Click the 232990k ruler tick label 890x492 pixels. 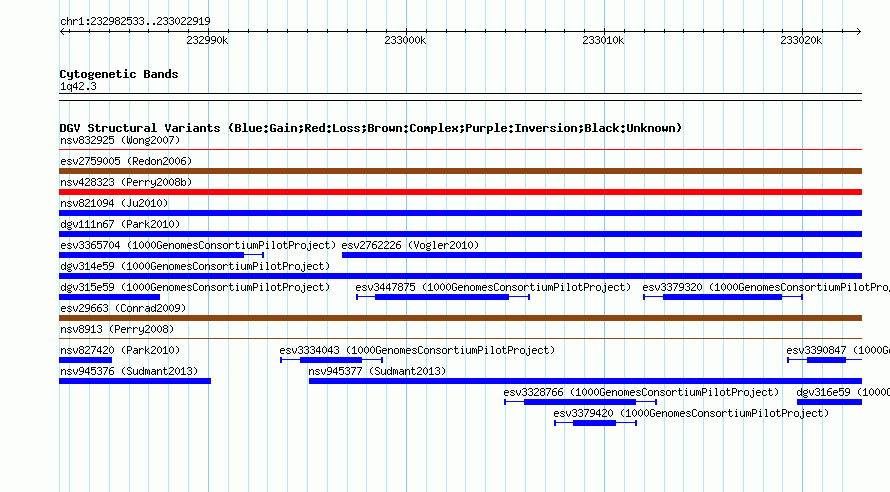point(207,40)
